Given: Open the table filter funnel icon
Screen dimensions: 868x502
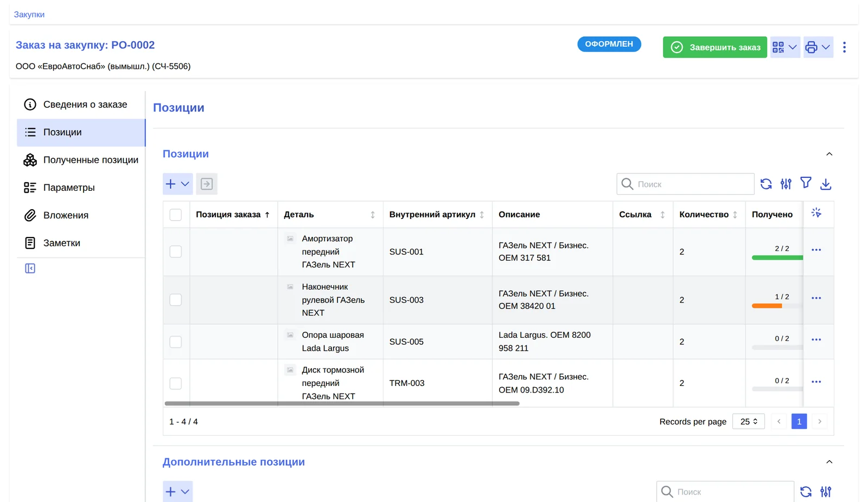Looking at the screenshot, I should point(806,183).
